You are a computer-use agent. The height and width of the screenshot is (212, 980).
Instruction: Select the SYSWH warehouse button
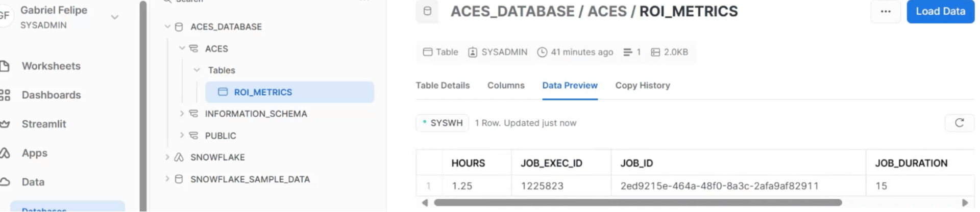(x=442, y=123)
